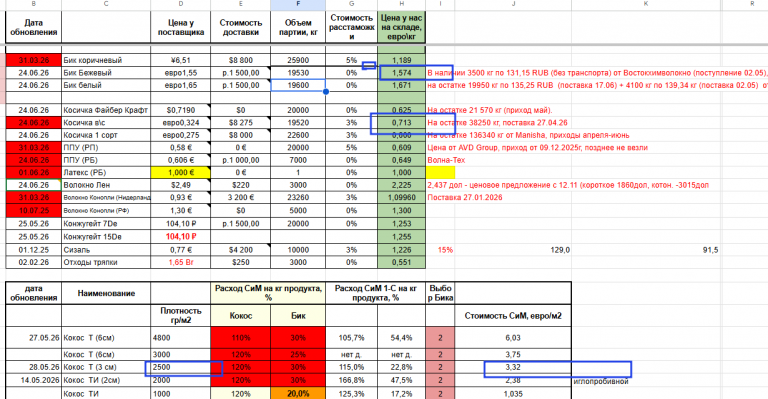The width and height of the screenshot is (768, 399).
Task: Select the 'Латекс (РБ)' cell
Action: click(106, 172)
